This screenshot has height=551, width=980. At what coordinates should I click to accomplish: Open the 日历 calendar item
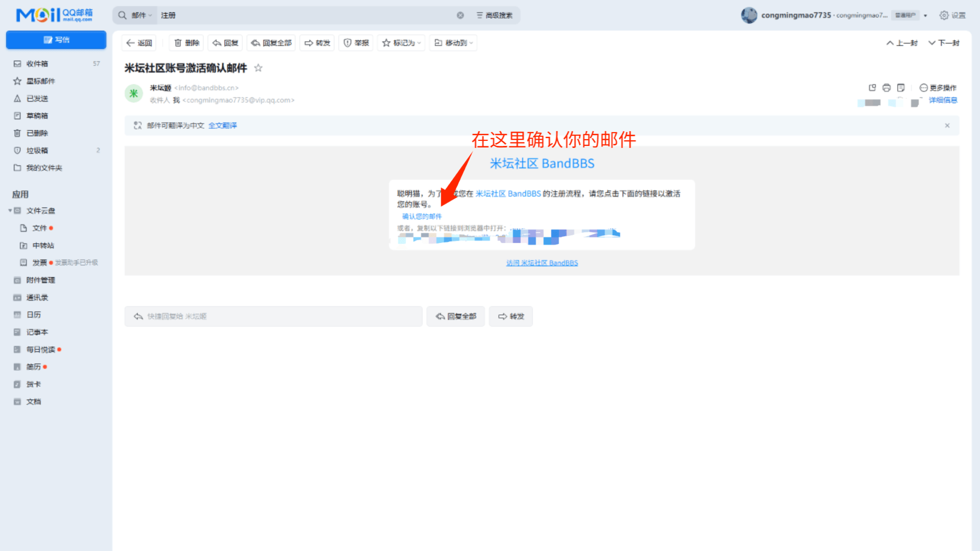(x=34, y=315)
